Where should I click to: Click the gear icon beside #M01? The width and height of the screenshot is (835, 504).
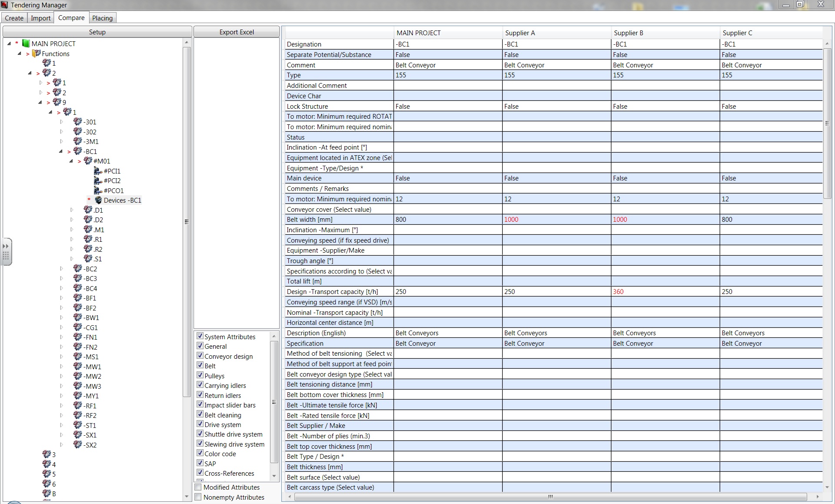pos(88,161)
